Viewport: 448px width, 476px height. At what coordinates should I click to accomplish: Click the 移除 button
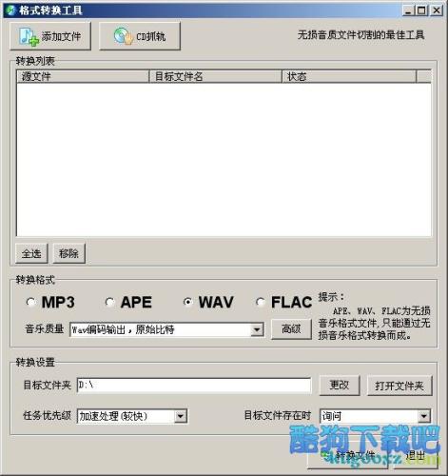(x=68, y=253)
